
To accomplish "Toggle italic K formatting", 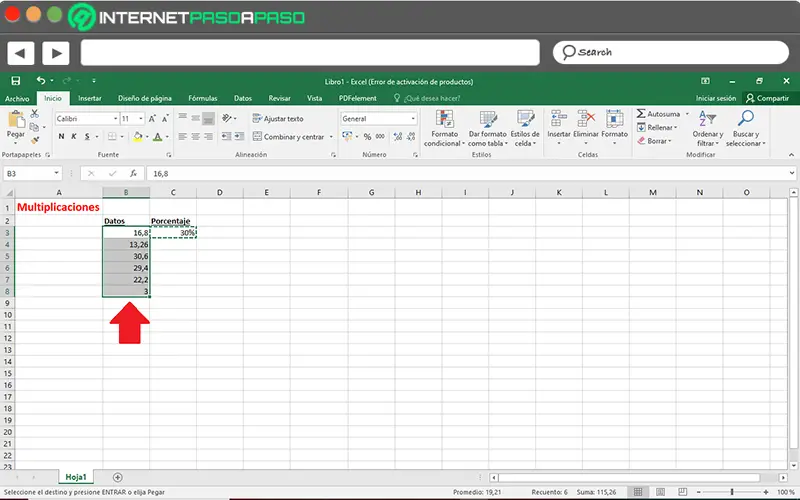I will (74, 136).
